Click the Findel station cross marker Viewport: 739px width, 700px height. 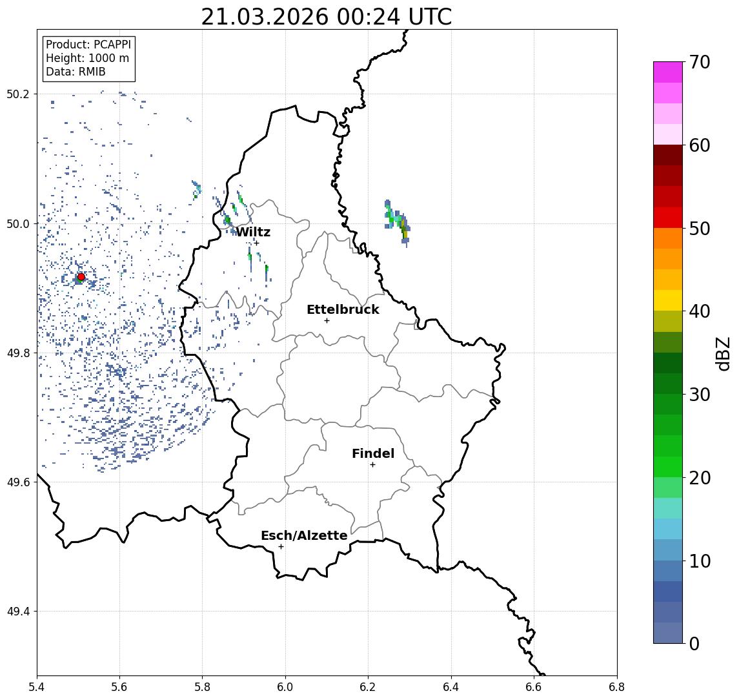pyautogui.click(x=372, y=465)
